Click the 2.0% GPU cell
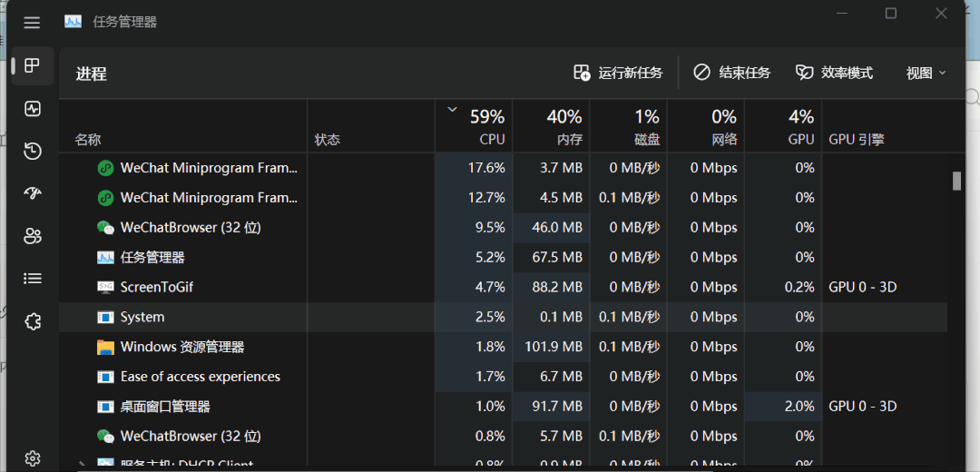The height and width of the screenshot is (472, 980). pos(783,407)
